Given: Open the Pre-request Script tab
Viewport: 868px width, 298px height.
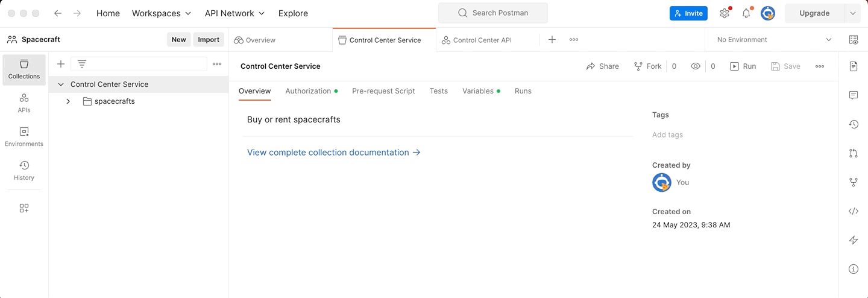Looking at the screenshot, I should [x=383, y=91].
